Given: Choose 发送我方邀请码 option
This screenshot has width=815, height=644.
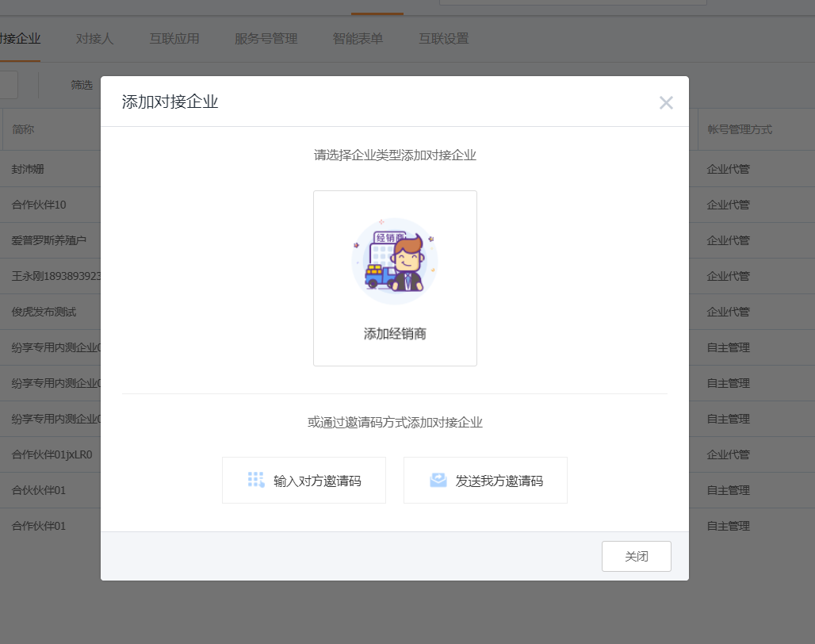Looking at the screenshot, I should coord(485,481).
